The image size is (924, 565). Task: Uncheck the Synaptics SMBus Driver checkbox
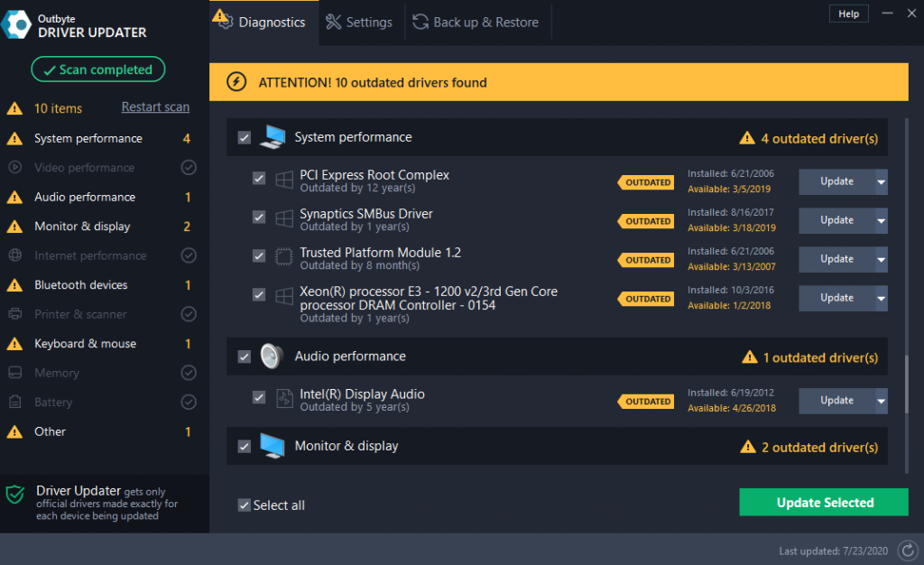[x=259, y=218]
